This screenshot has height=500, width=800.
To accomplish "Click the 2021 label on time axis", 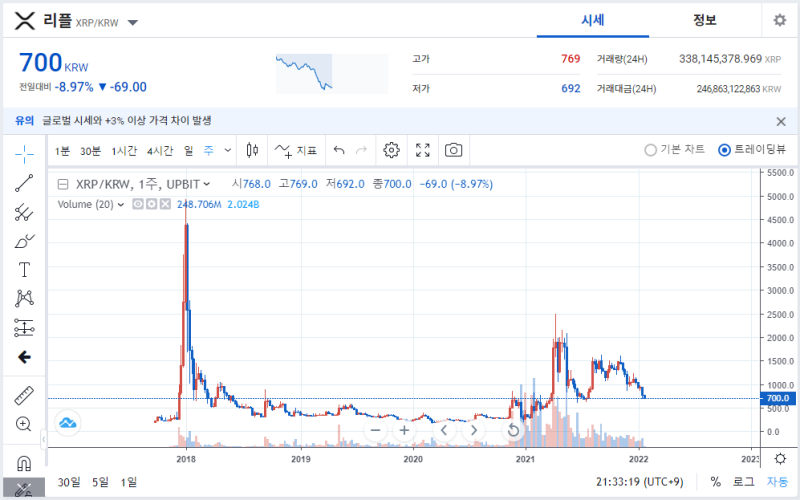I will tap(525, 459).
